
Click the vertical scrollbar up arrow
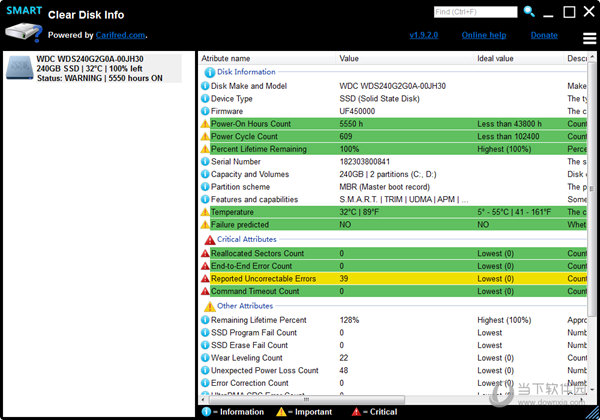point(592,57)
